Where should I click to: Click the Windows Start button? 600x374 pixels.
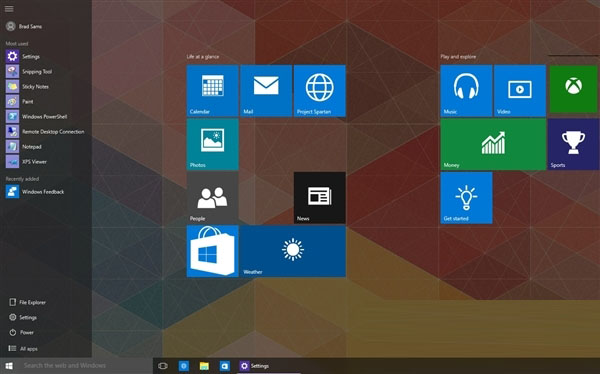click(9, 366)
